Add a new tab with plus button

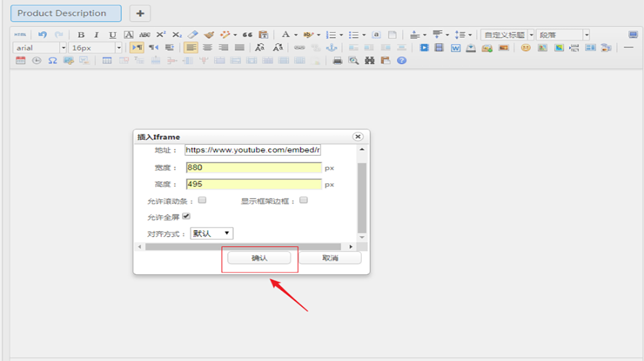coord(140,13)
